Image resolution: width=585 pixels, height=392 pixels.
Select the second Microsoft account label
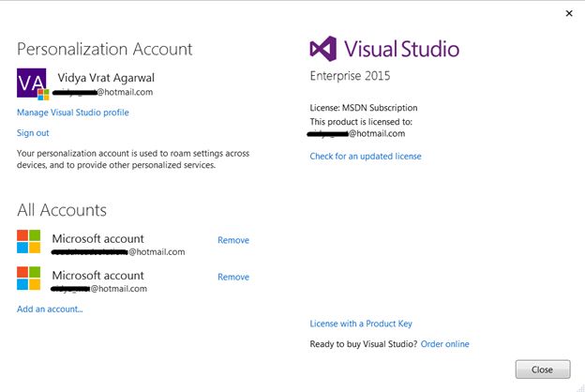click(x=98, y=276)
